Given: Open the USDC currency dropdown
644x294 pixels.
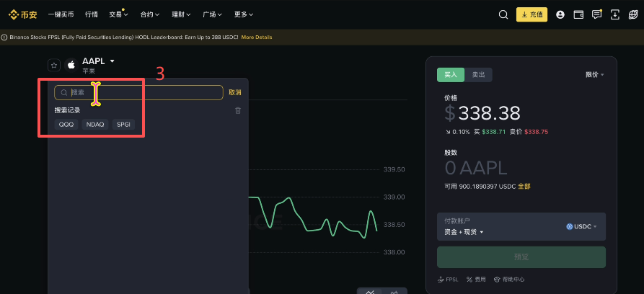Looking at the screenshot, I should tap(581, 226).
